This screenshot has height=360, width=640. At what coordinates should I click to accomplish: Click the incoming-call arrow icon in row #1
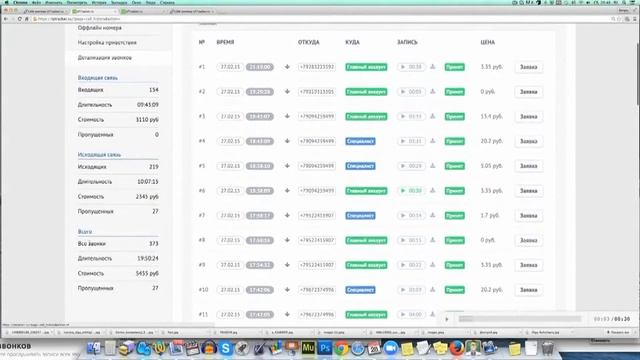click(x=287, y=67)
